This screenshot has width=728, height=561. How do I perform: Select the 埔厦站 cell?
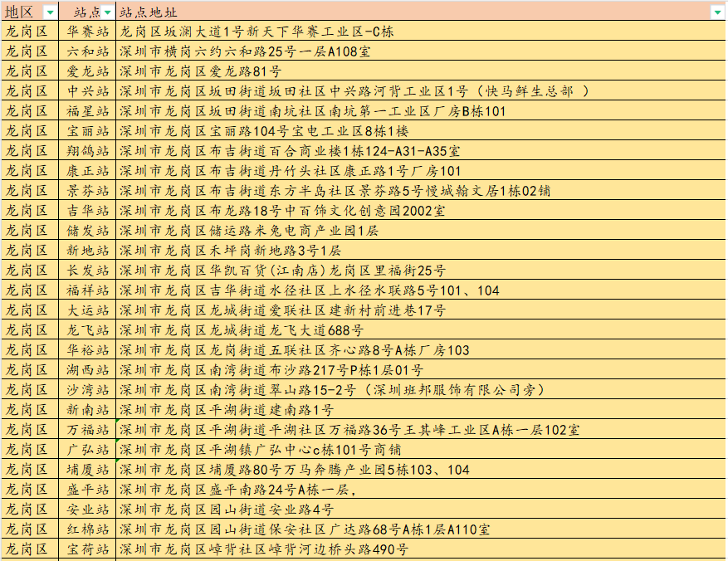[x=87, y=470]
